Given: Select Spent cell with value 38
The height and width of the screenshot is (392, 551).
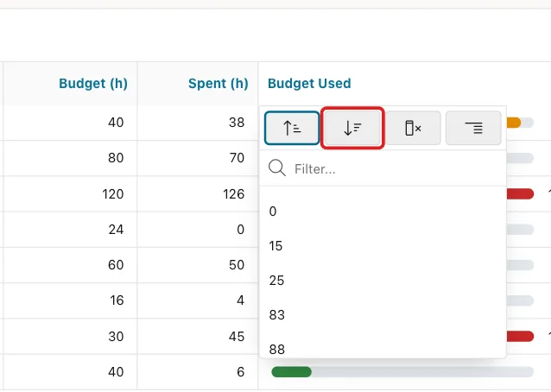Looking at the screenshot, I should (x=198, y=123).
